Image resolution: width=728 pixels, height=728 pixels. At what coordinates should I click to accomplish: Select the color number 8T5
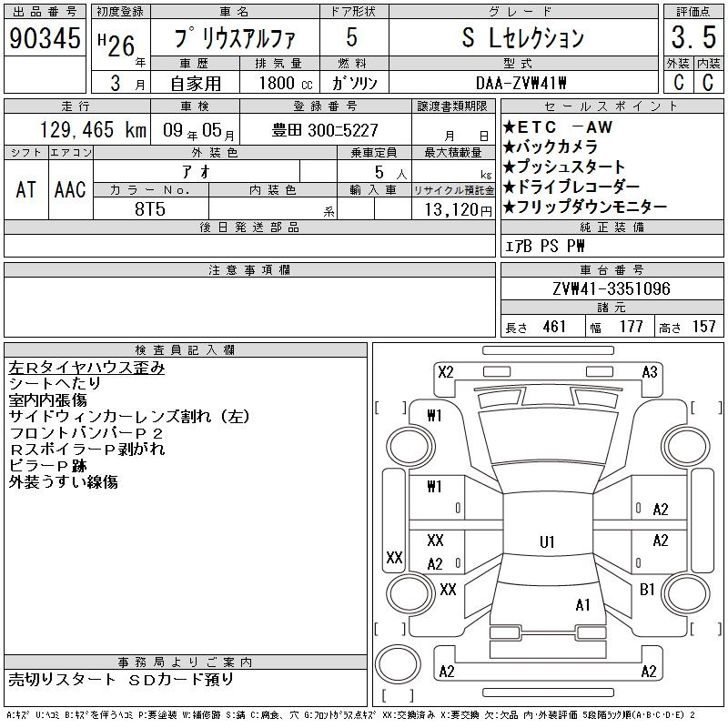[x=150, y=209]
